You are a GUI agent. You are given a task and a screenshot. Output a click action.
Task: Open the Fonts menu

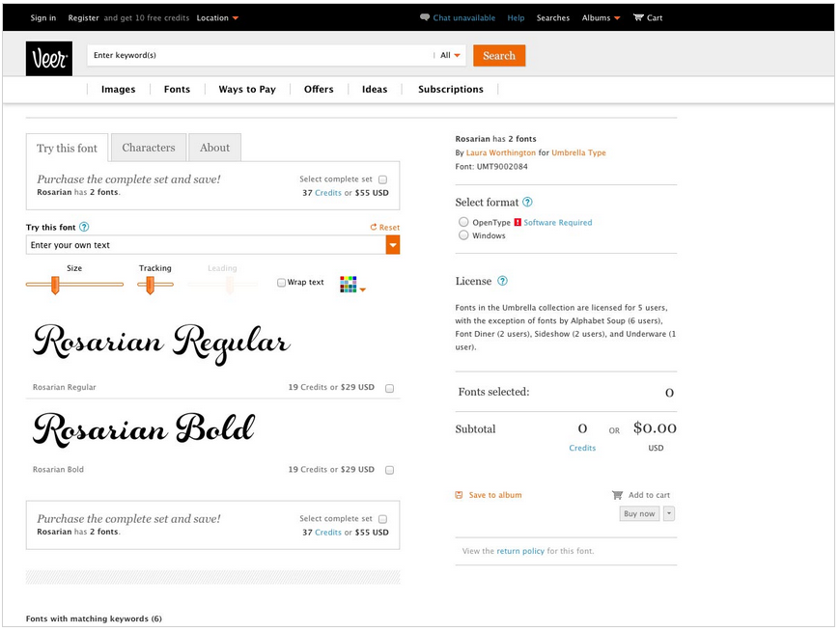pos(177,90)
